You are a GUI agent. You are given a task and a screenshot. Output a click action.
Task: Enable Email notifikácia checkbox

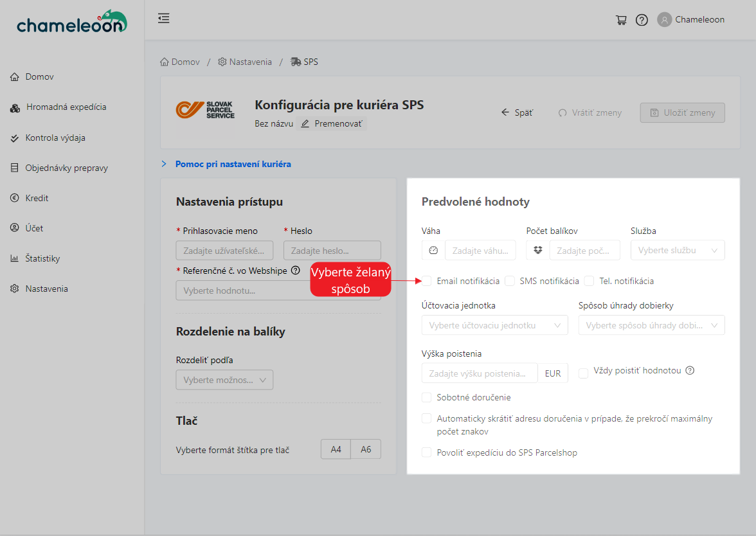[427, 281]
